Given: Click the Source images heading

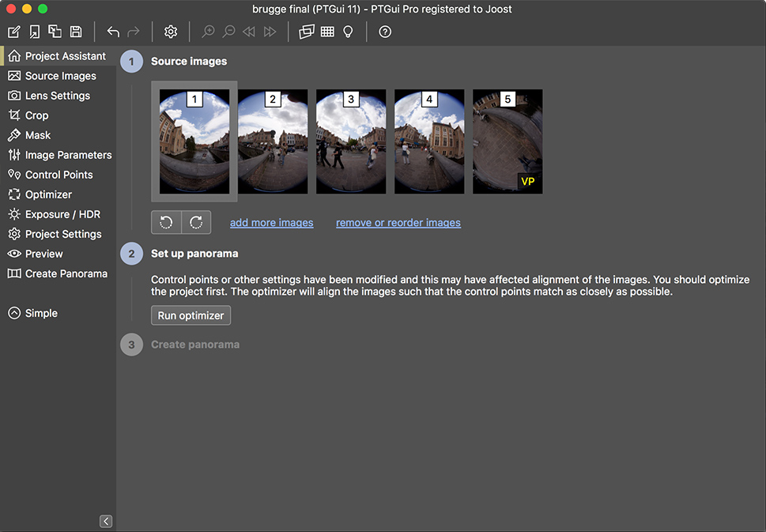Looking at the screenshot, I should pos(189,62).
